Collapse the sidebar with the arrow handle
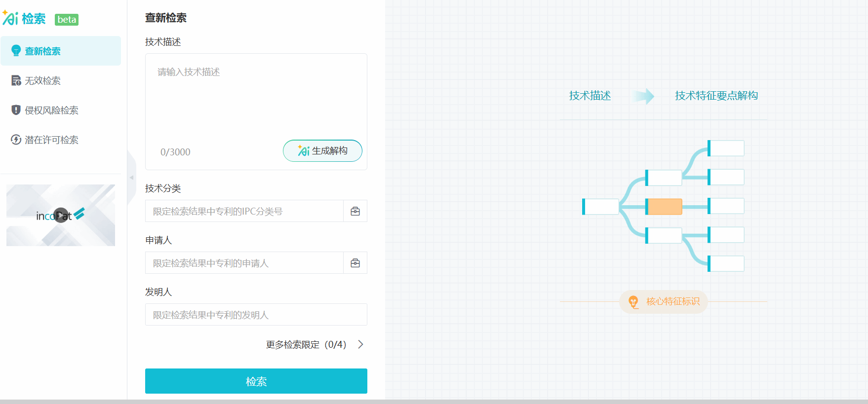 click(131, 178)
